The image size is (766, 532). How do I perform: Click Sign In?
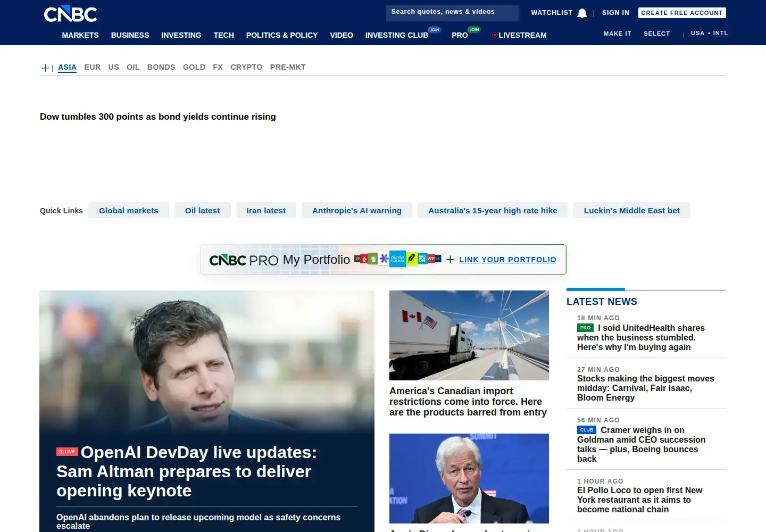point(615,13)
